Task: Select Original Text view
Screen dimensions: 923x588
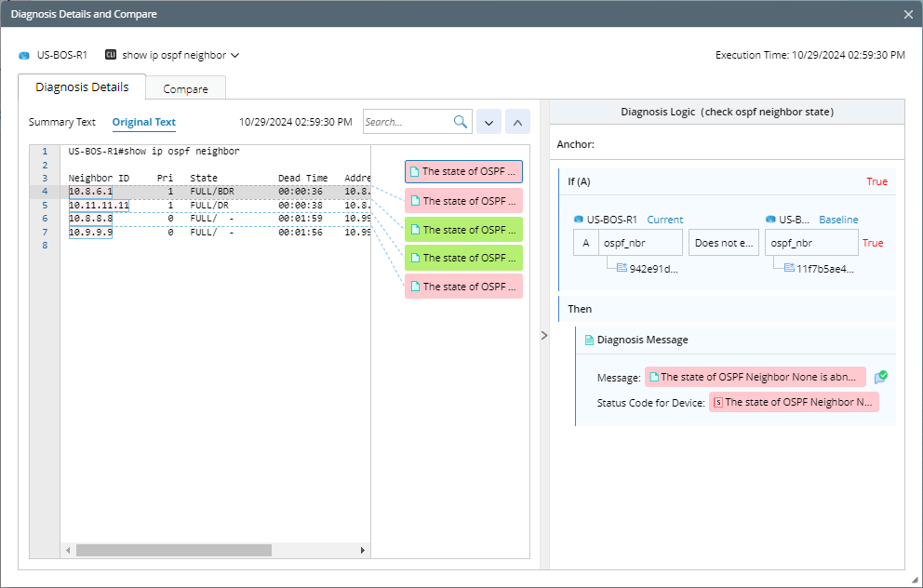Action: (143, 122)
